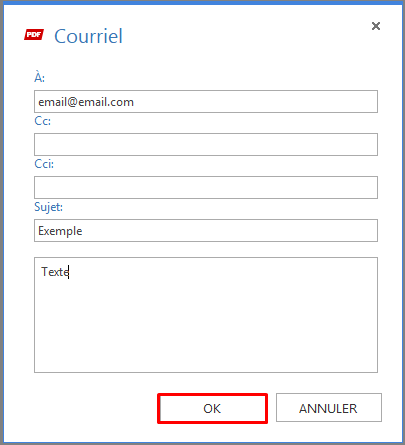
Task: Cancel with the ANNULER button
Action: 329,408
